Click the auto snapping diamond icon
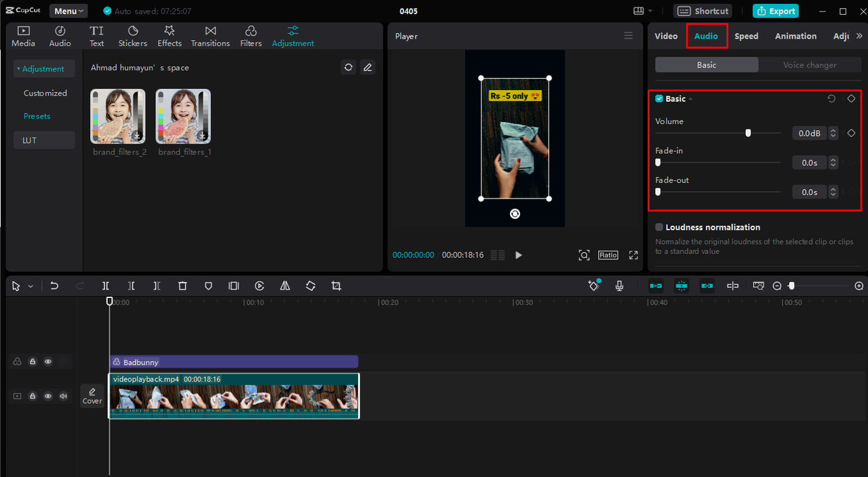 click(x=593, y=286)
